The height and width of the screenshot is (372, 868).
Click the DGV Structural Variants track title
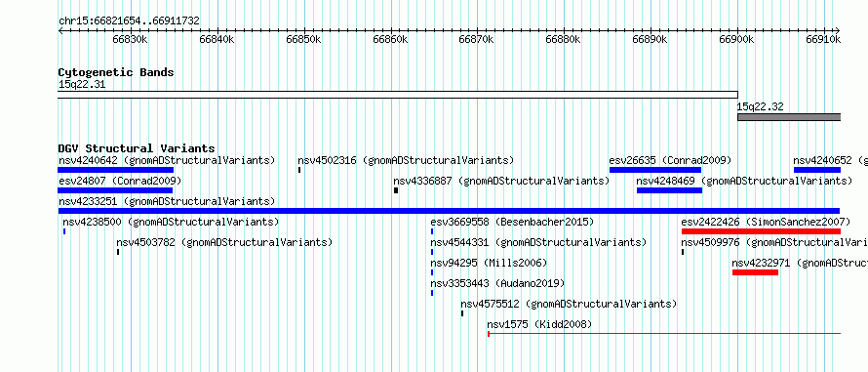click(137, 148)
